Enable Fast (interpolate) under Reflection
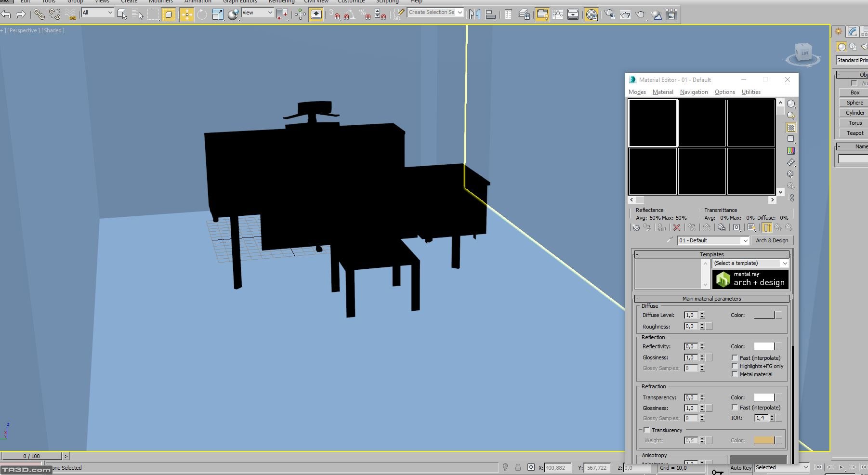Viewport: 868px width, 475px height. [x=735, y=358]
